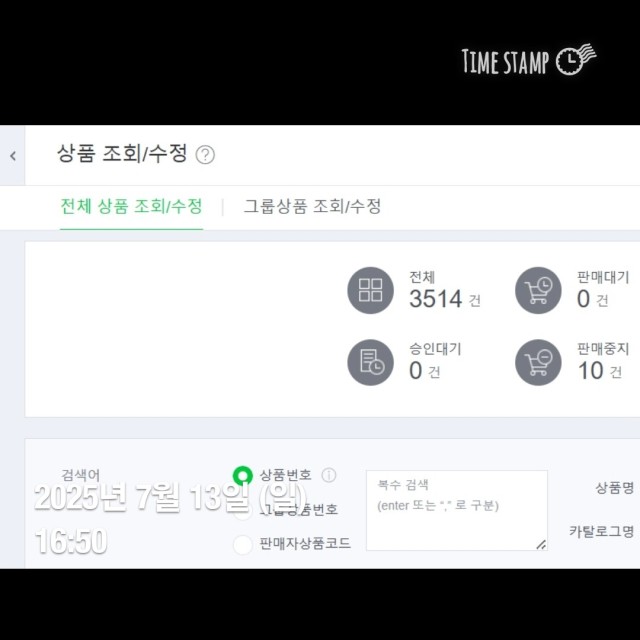Switch to the 전체 상품 조회/수정 tab
Image resolution: width=640 pixels, height=640 pixels.
(x=131, y=206)
